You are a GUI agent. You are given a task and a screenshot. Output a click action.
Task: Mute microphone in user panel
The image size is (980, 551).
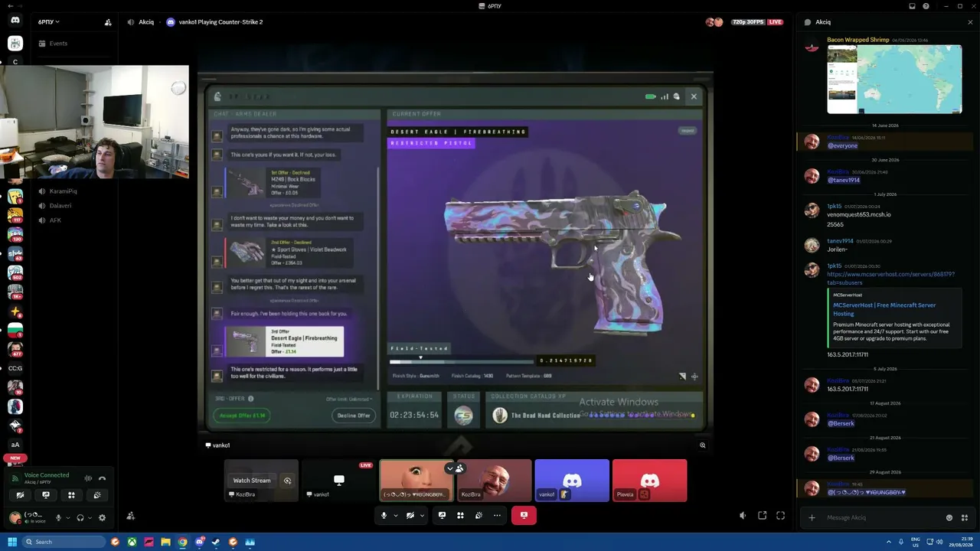click(58, 518)
